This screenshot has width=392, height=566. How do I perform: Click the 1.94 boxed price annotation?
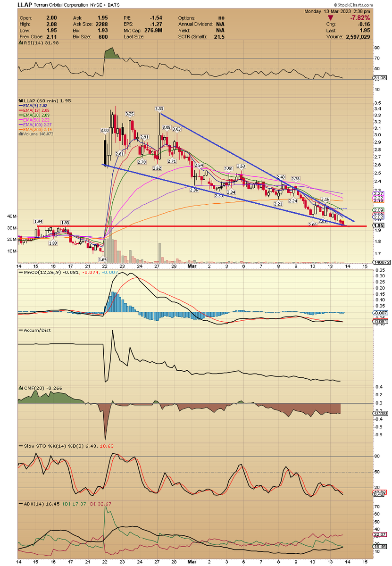coord(39,221)
